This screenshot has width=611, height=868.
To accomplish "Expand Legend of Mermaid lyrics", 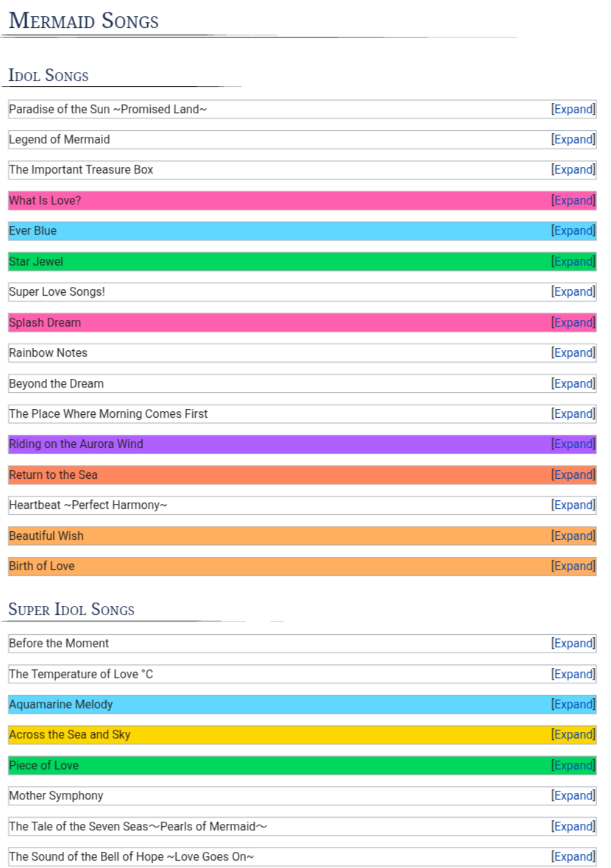I will coord(573,140).
